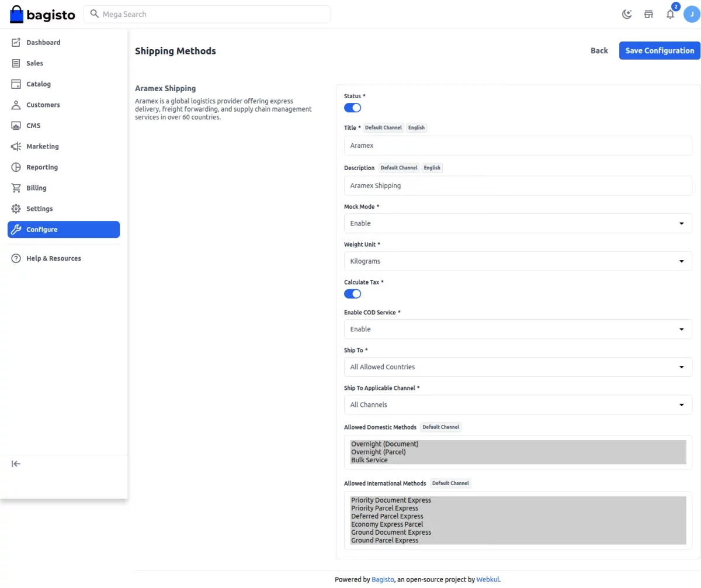Open Sales menu item
Image resolution: width=701 pixels, height=588 pixels.
tap(64, 63)
